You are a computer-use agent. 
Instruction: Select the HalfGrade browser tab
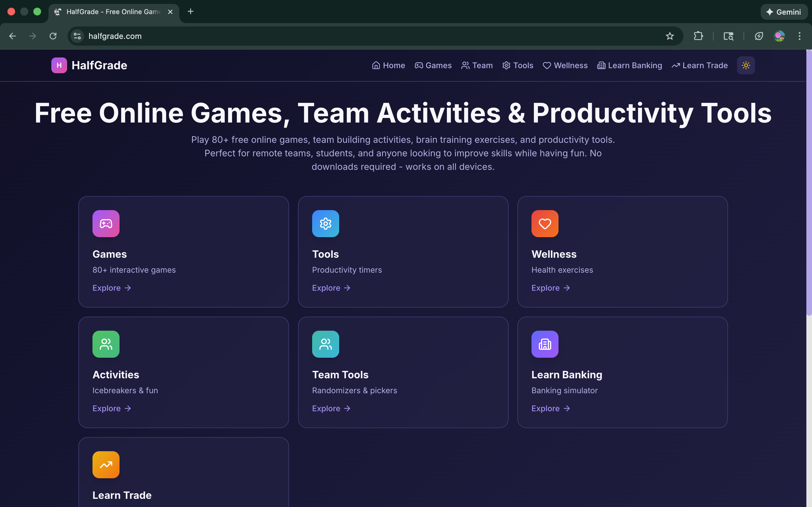click(111, 12)
